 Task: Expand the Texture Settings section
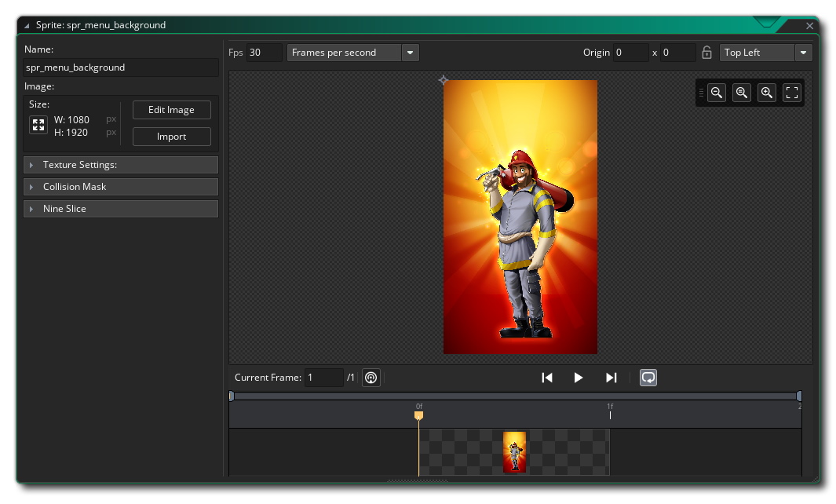[121, 165]
